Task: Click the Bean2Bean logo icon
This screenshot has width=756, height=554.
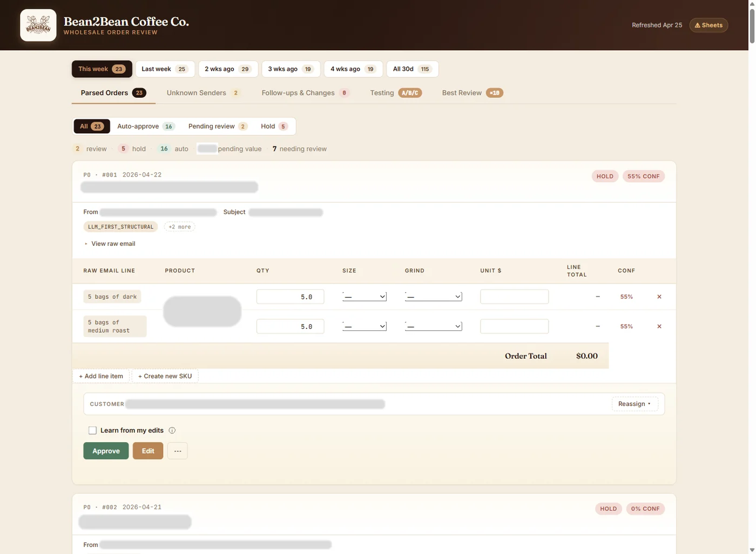Action: pos(38,25)
